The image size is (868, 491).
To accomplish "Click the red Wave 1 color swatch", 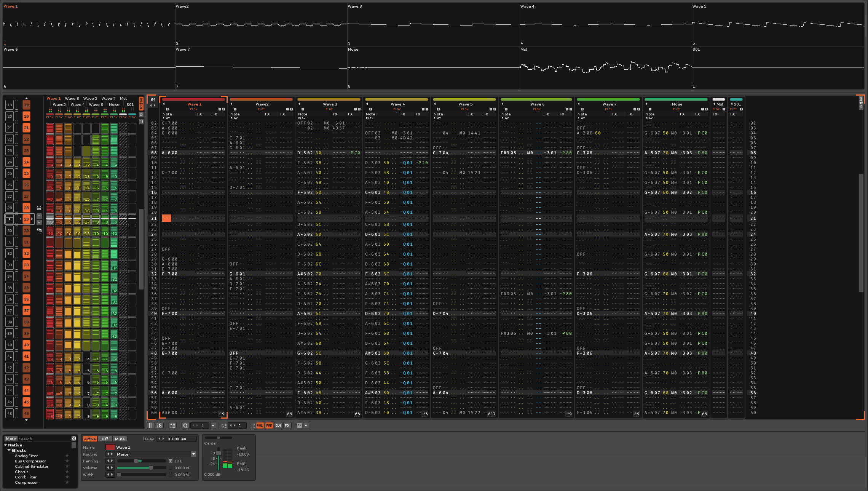I will 110,447.
